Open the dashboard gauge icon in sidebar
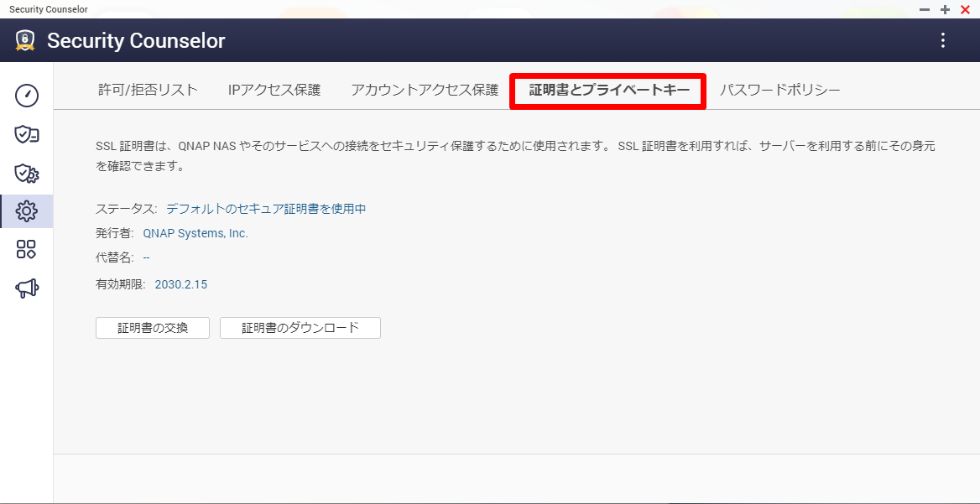 pyautogui.click(x=26, y=96)
